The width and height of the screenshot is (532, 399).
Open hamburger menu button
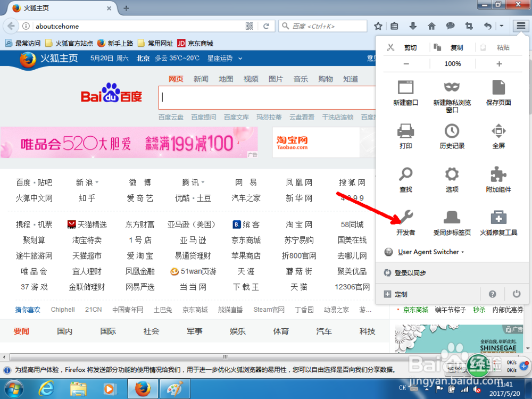pyautogui.click(x=521, y=26)
